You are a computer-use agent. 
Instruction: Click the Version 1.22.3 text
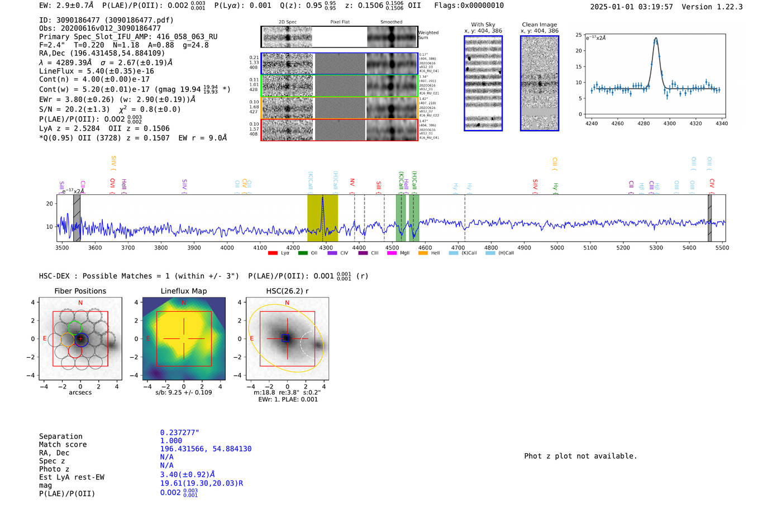[x=712, y=7]
